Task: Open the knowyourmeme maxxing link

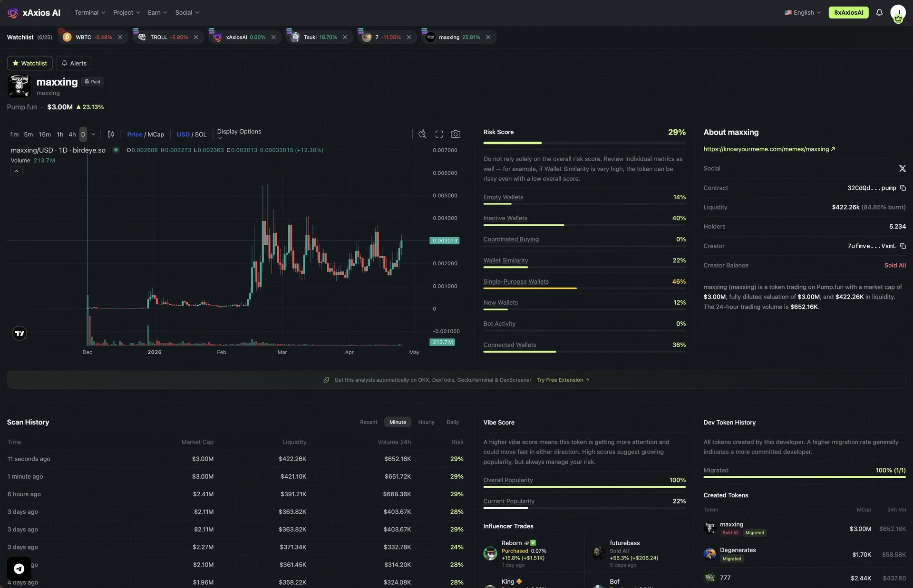Action: [769, 149]
